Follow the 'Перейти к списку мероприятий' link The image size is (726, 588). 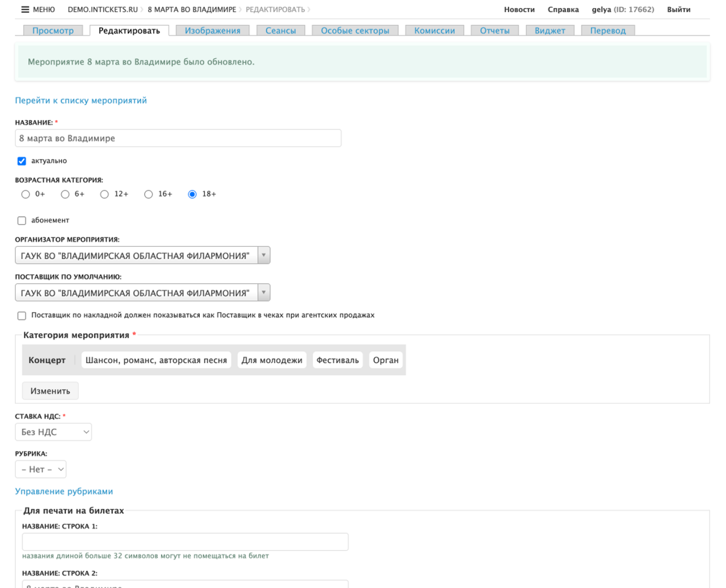coord(81,101)
